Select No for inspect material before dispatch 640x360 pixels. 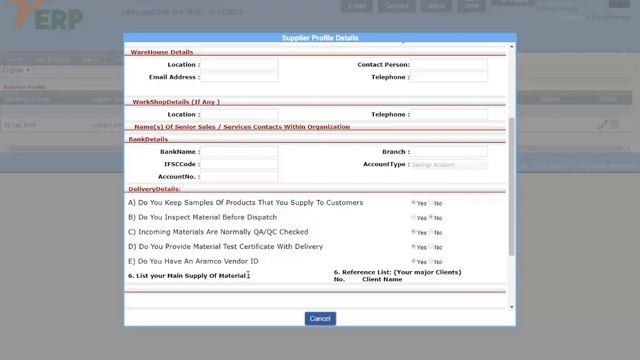click(x=431, y=217)
